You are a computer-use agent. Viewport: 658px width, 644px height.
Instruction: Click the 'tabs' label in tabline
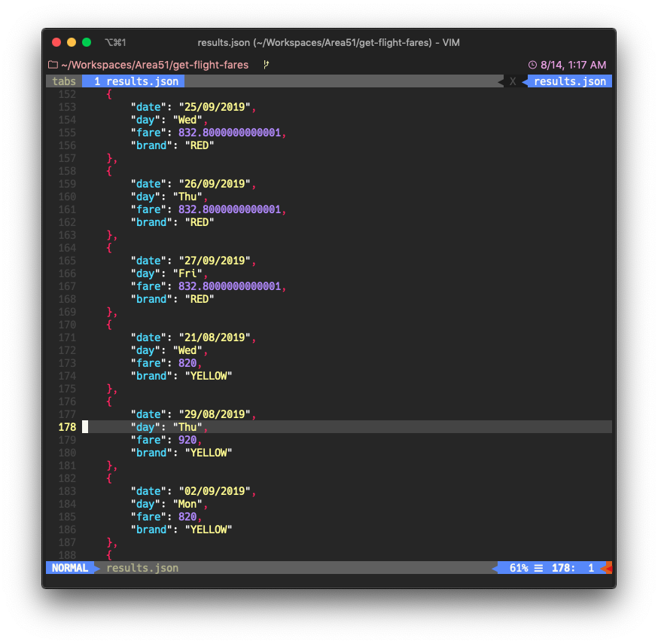[64, 81]
